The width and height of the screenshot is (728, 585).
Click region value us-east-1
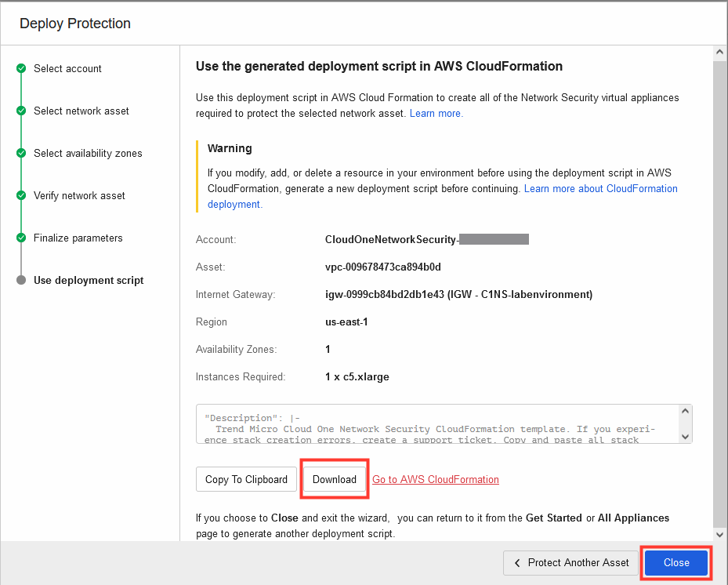(x=346, y=322)
